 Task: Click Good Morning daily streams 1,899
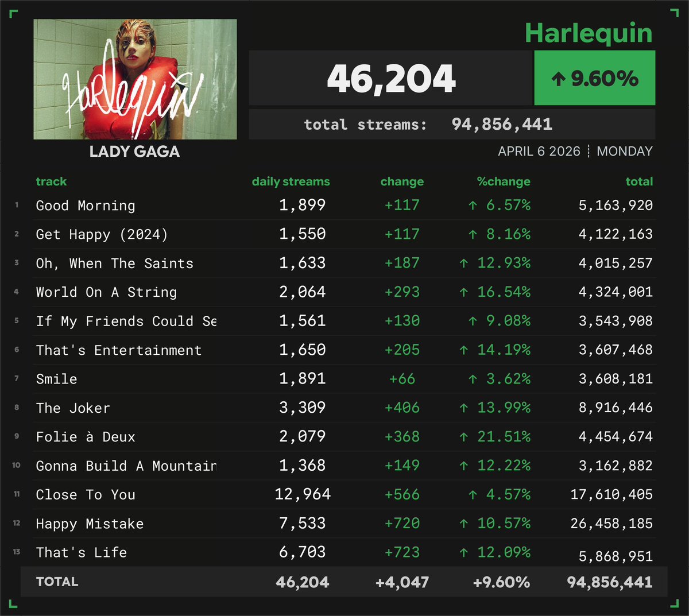tap(303, 205)
